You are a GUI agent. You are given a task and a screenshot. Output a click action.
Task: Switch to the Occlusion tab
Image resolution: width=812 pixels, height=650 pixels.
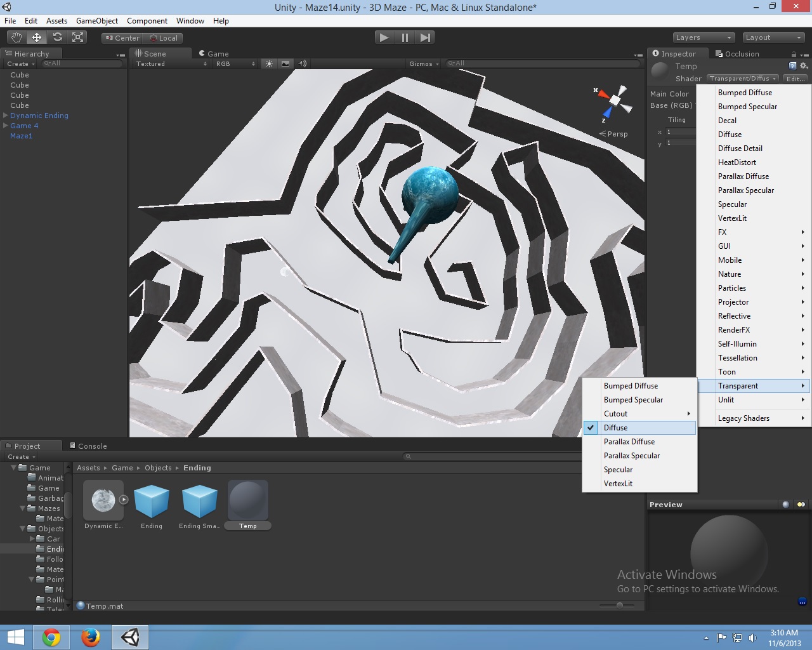coord(737,54)
